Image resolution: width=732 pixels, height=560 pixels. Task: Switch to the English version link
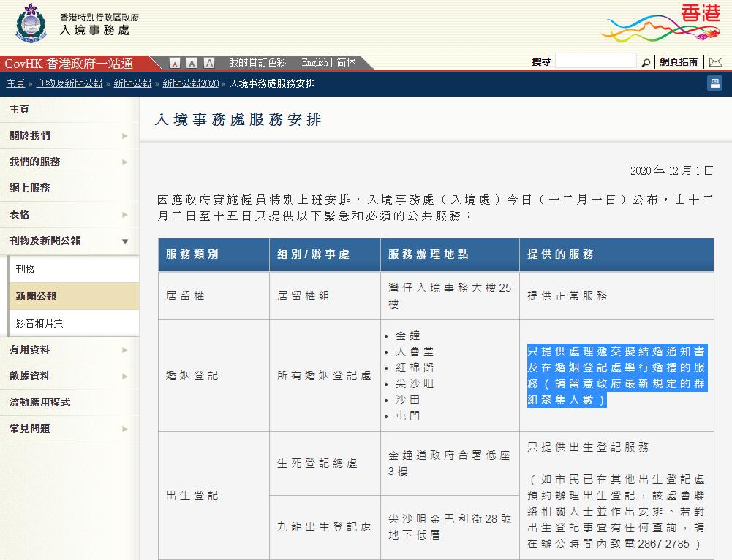tap(315, 63)
